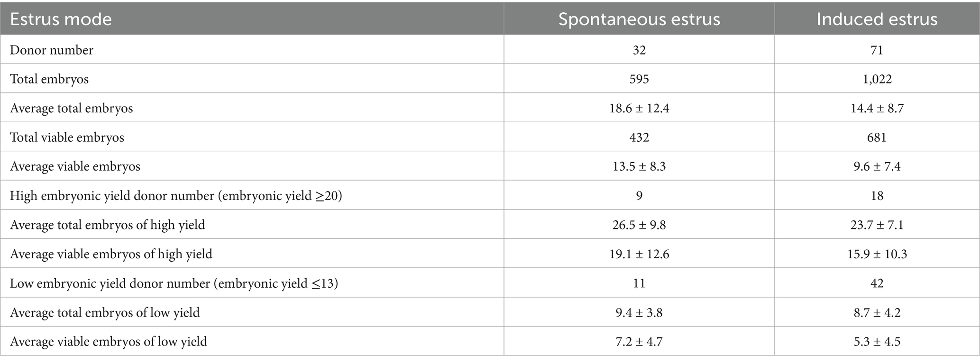Select the cell showing 26.5 ± 9.8
The image size is (980, 364).
click(639, 225)
